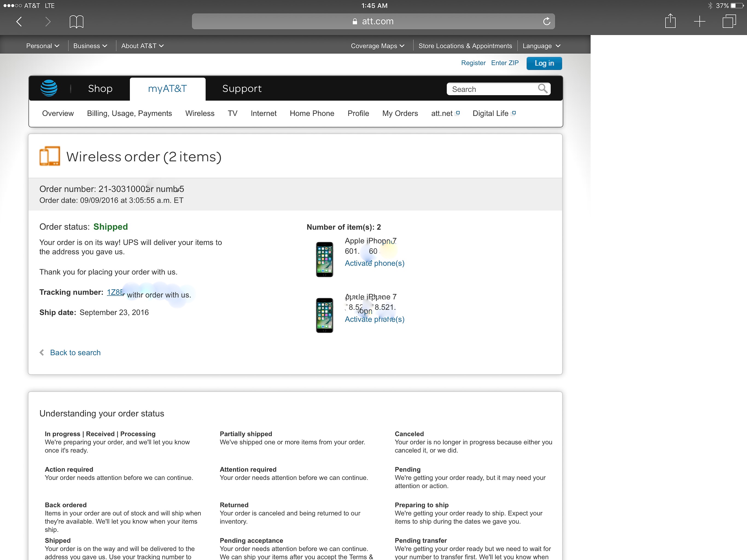This screenshot has height=560, width=747.
Task: Click the tracking number link 1Z8E
Action: 115,292
